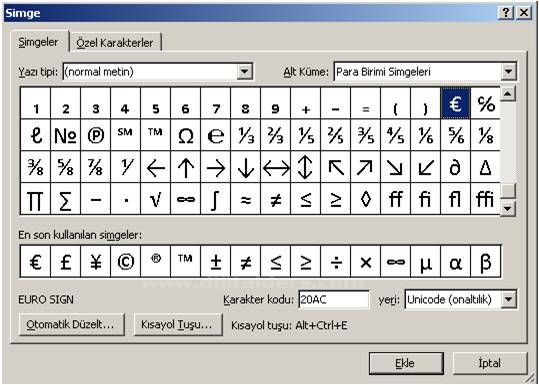This screenshot has width=539, height=385.
Task: Select the lozenge (◊) symbol
Action: click(x=365, y=199)
